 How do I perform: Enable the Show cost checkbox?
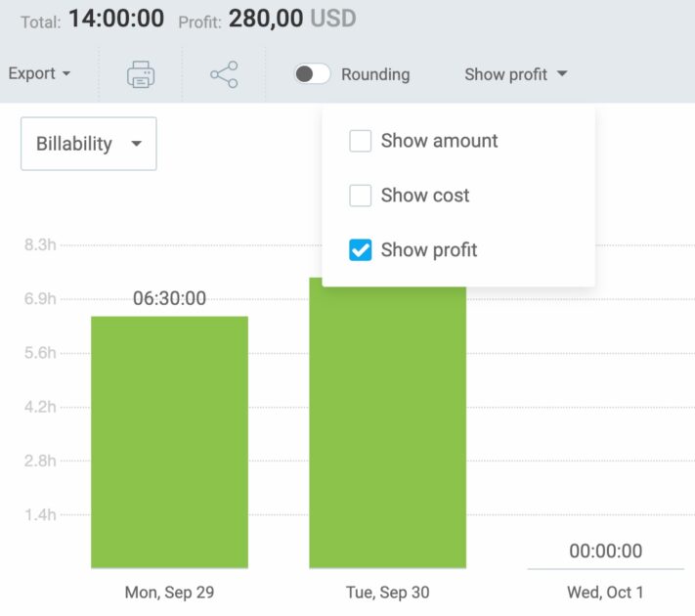pos(361,196)
